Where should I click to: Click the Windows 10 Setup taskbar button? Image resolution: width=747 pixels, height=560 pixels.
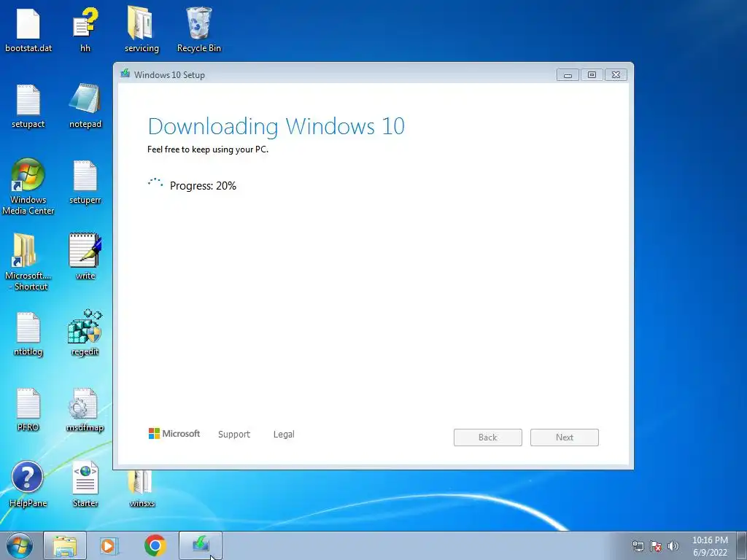click(201, 545)
